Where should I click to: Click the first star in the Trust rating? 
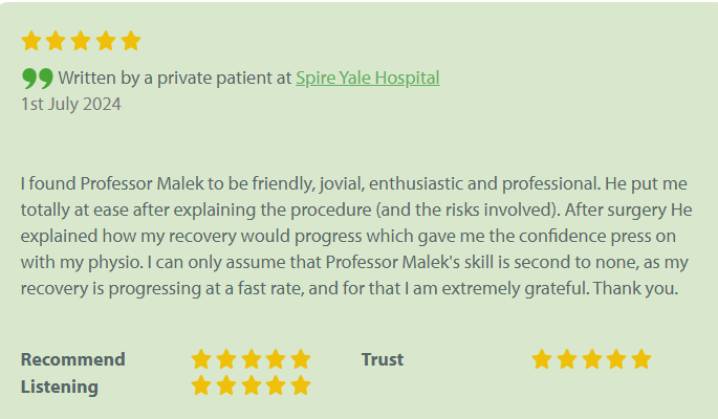click(542, 359)
